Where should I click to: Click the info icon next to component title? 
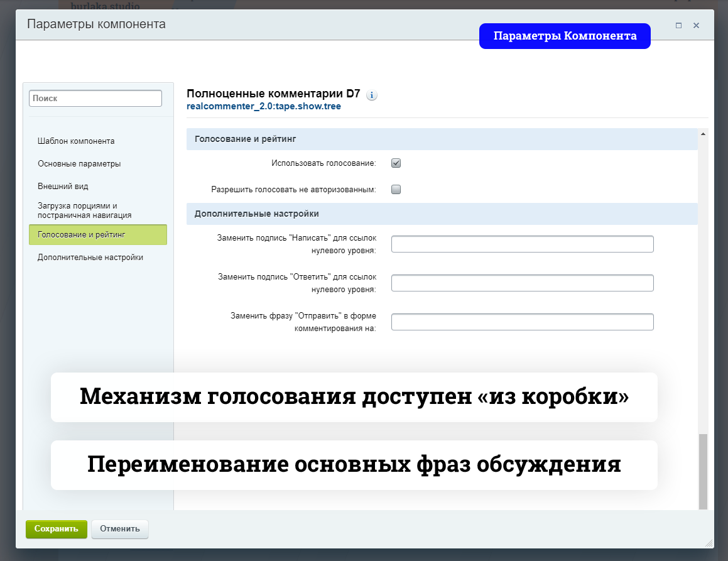[x=371, y=95]
